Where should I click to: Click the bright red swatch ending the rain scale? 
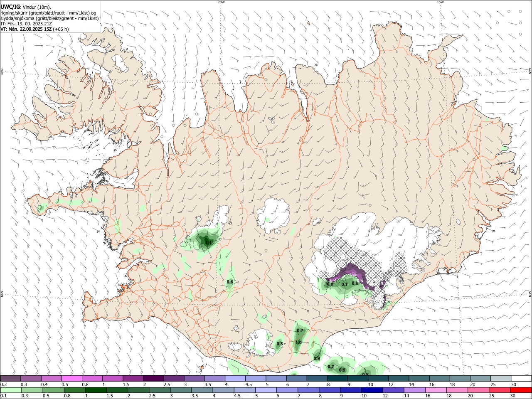521,390
